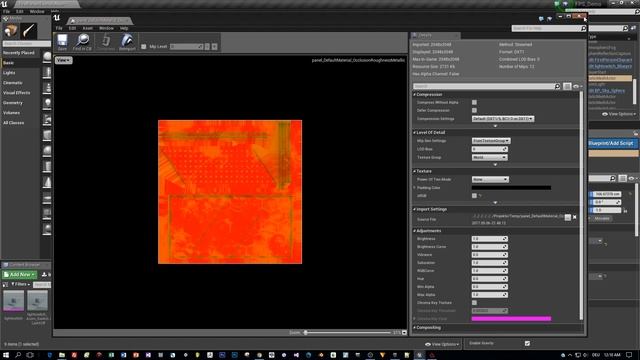
Task: Click the light bulb actor icon in Modes list
Action: click(x=47, y=103)
